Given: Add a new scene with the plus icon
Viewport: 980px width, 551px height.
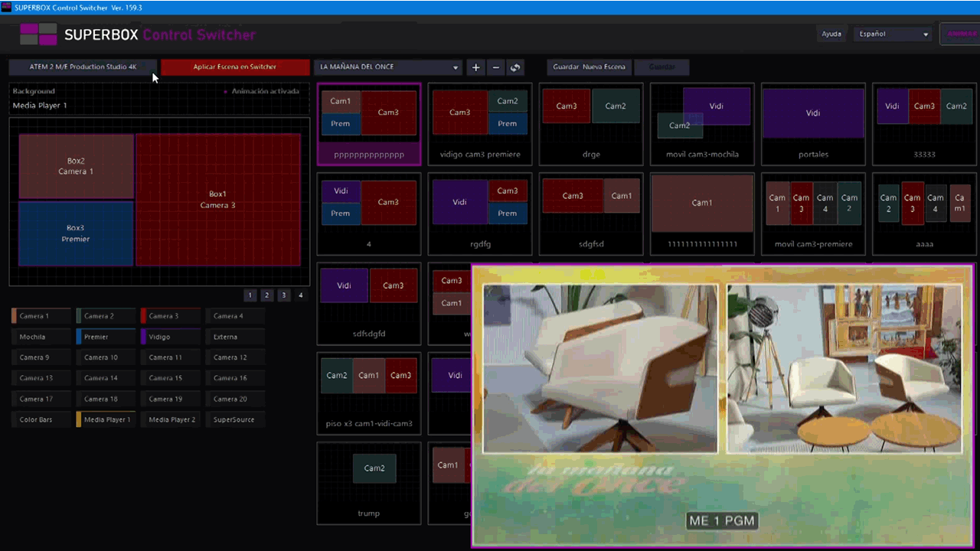Looking at the screenshot, I should click(475, 67).
